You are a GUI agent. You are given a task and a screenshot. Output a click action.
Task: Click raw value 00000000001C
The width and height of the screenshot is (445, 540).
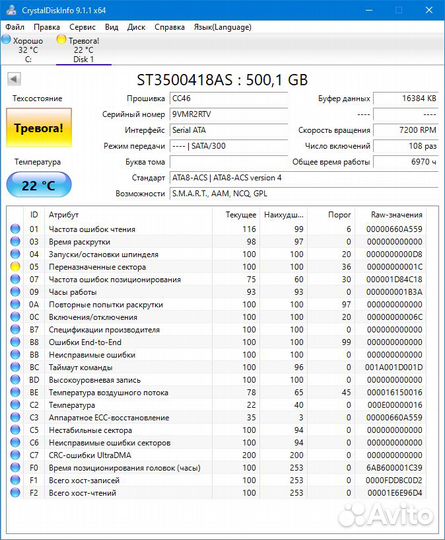(394, 267)
